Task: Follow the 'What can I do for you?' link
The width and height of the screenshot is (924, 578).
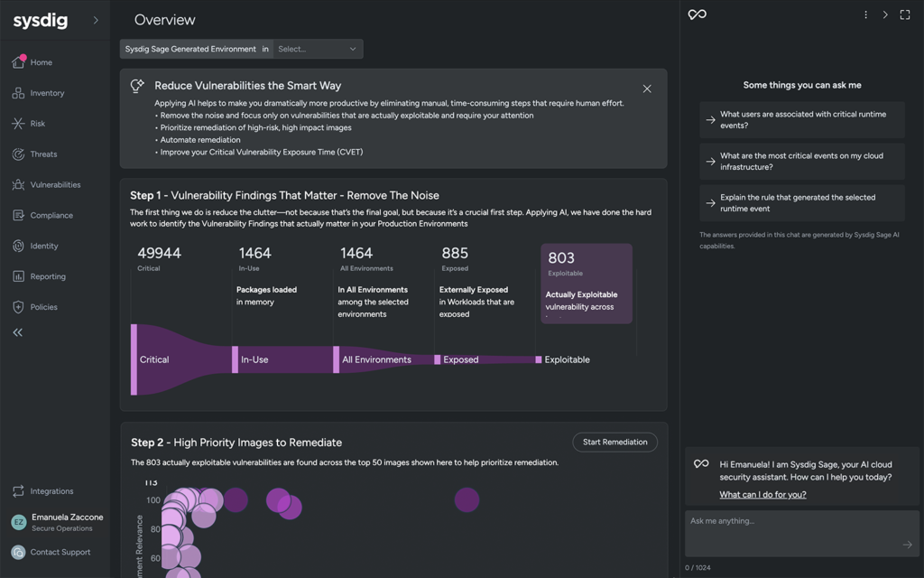Action: point(762,494)
